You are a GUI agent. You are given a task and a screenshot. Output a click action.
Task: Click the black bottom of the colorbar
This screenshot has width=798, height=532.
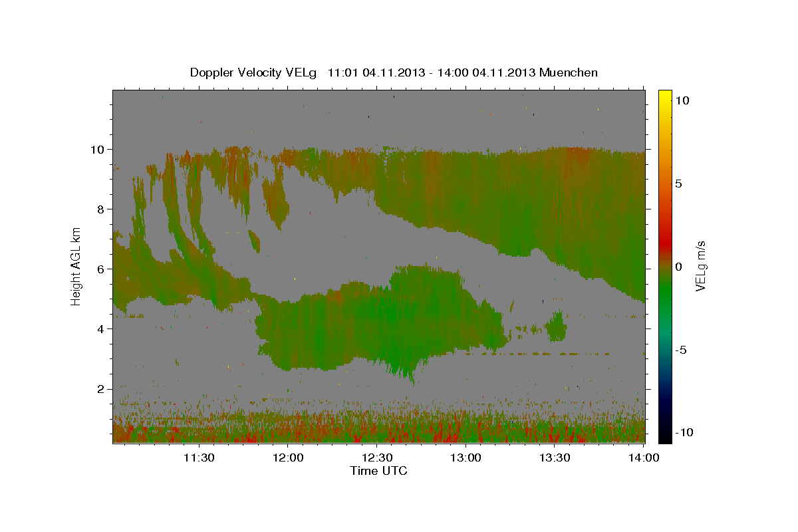(665, 436)
